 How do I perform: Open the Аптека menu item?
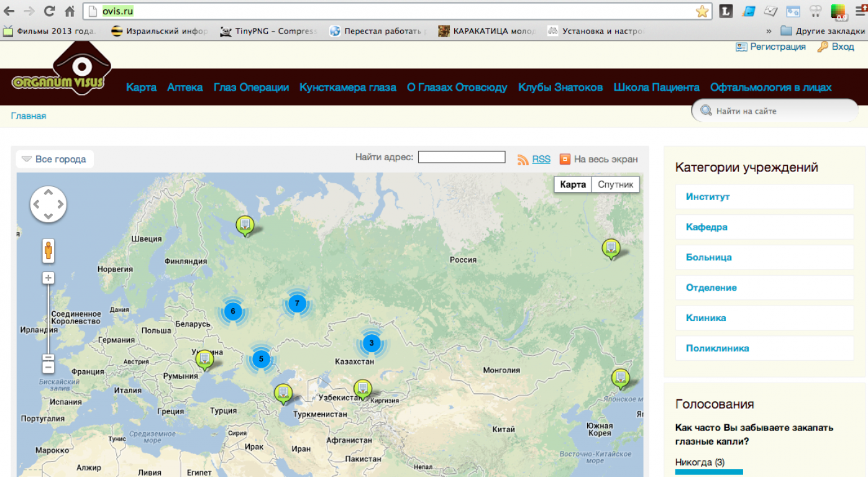(x=185, y=88)
